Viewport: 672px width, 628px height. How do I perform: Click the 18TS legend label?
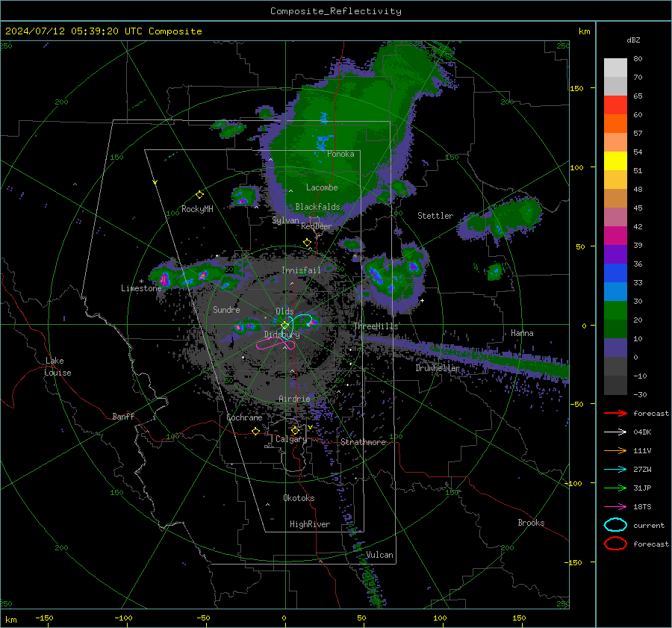tap(642, 507)
